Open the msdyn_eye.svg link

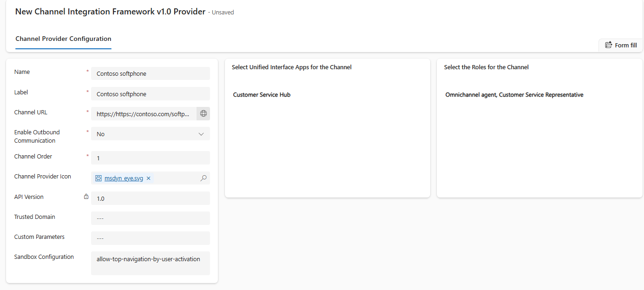click(124, 178)
